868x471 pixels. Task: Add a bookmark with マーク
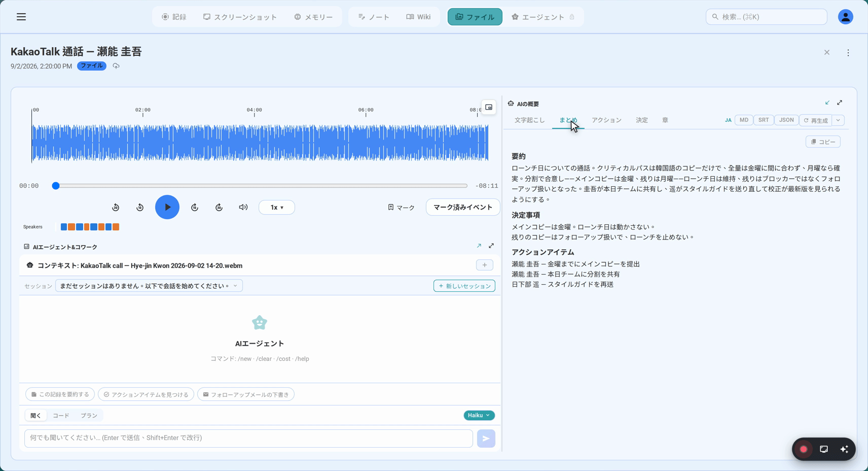pos(401,207)
